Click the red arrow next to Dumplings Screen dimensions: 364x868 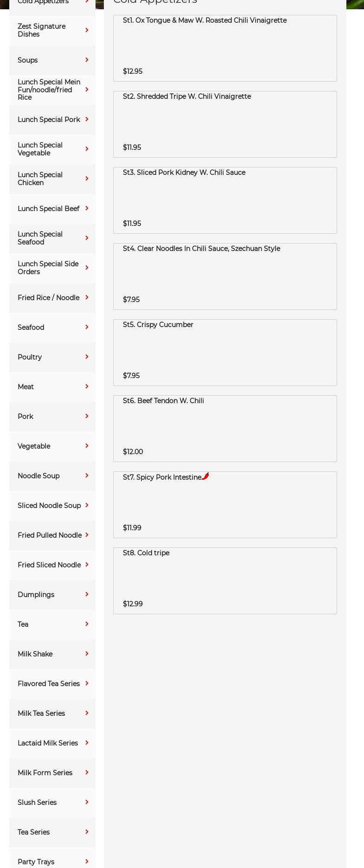point(87,594)
